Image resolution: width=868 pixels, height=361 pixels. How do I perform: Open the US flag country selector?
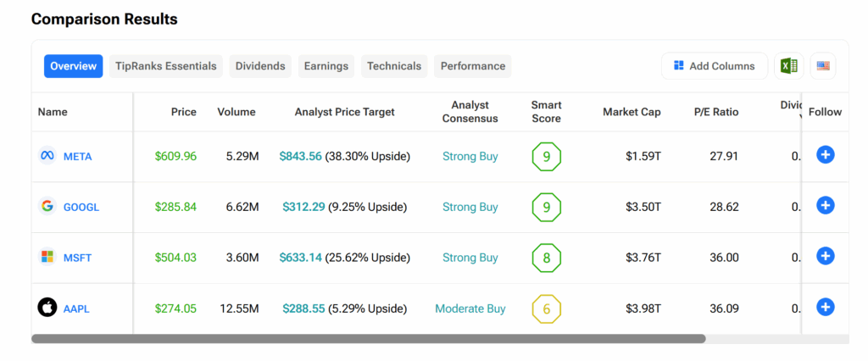point(822,66)
